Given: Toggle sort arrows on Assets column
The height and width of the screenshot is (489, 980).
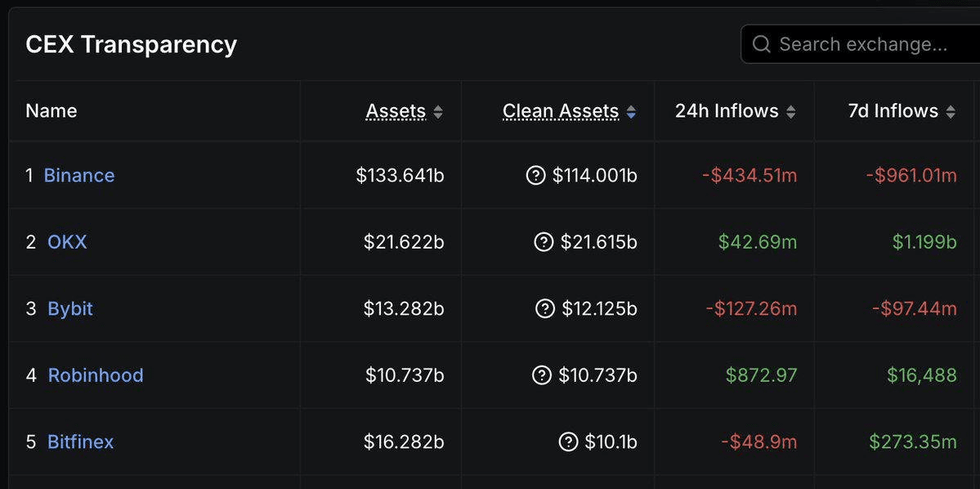Looking at the screenshot, I should click(x=438, y=112).
